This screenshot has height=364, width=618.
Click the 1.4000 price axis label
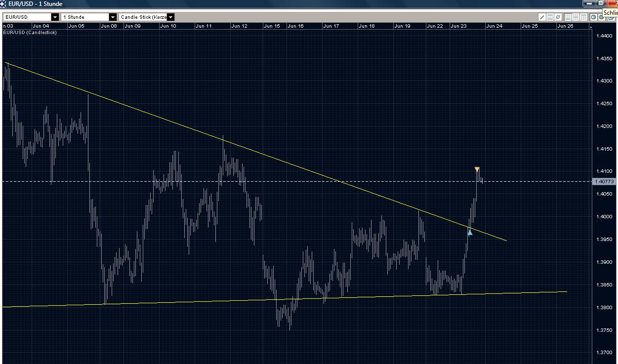tap(605, 217)
